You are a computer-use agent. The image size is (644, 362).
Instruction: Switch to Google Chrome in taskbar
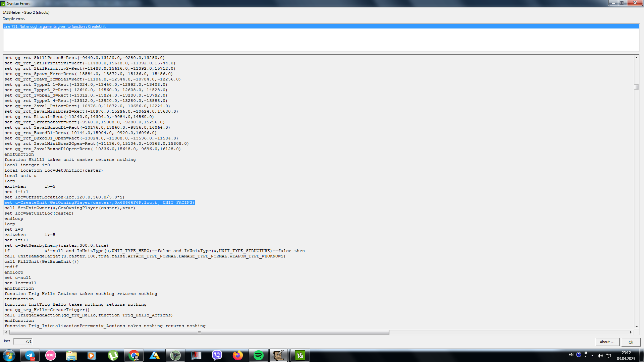[134, 355]
